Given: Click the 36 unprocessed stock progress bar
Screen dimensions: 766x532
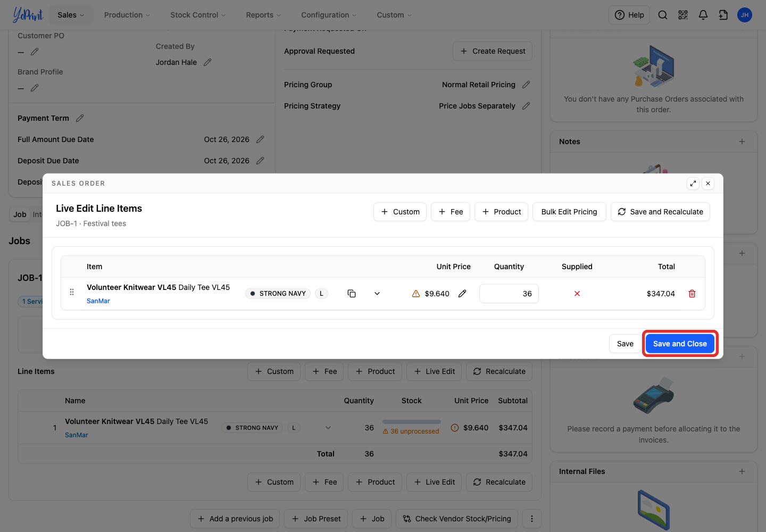Looking at the screenshot, I should point(412,422).
